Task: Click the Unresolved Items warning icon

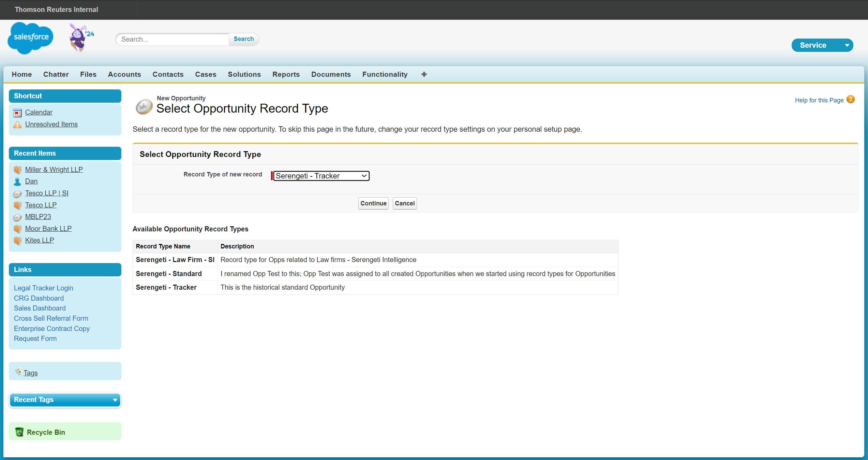Action: tap(17, 125)
